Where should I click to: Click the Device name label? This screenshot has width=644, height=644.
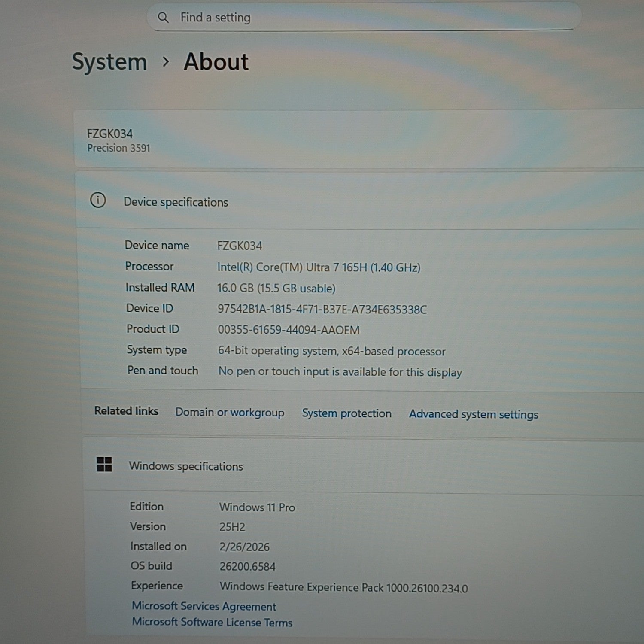coord(157,246)
